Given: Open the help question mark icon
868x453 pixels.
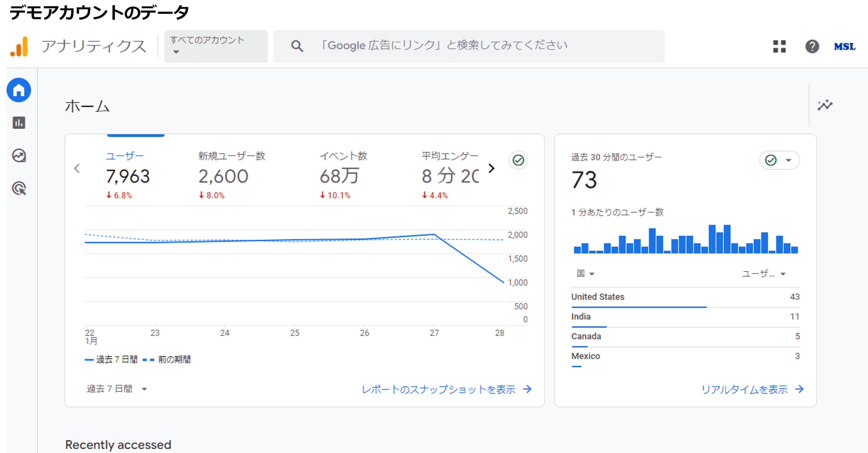Looking at the screenshot, I should (812, 46).
